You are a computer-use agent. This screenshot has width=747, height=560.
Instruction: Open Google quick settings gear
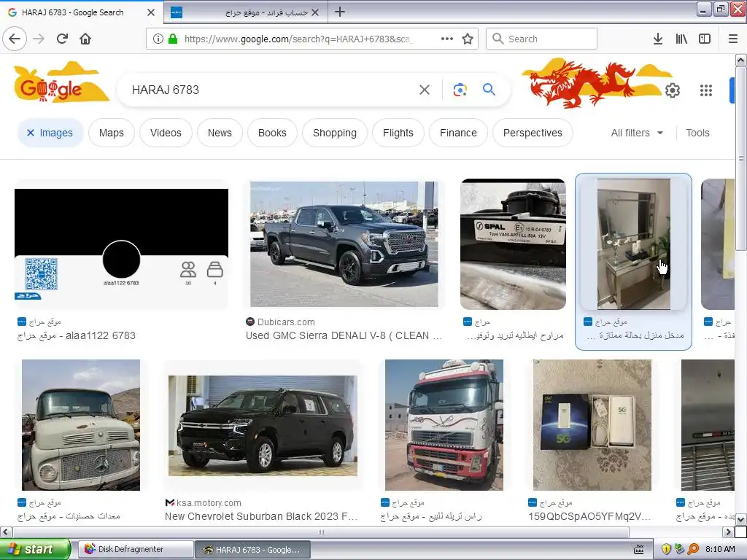click(x=672, y=90)
